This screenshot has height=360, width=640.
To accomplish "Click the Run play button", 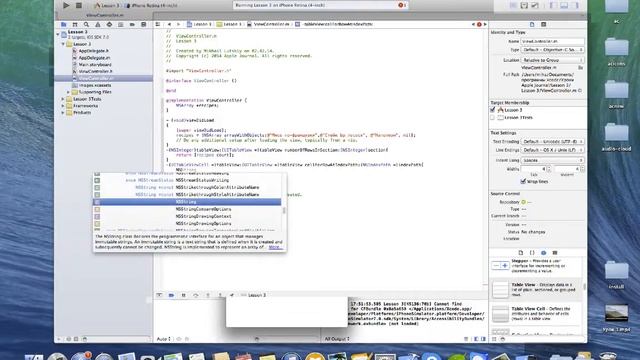I will 66,5.
